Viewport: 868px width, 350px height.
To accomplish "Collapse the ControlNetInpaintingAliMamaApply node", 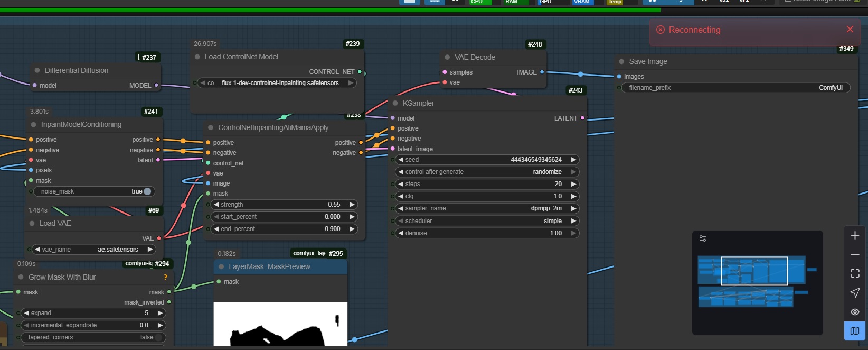I will click(211, 127).
